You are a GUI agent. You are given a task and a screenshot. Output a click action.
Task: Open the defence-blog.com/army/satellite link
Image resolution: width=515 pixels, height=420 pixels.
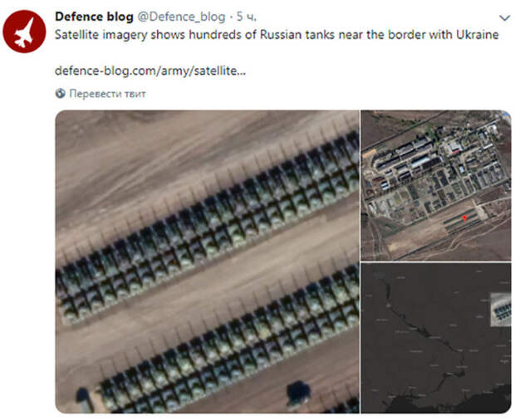tap(150, 71)
